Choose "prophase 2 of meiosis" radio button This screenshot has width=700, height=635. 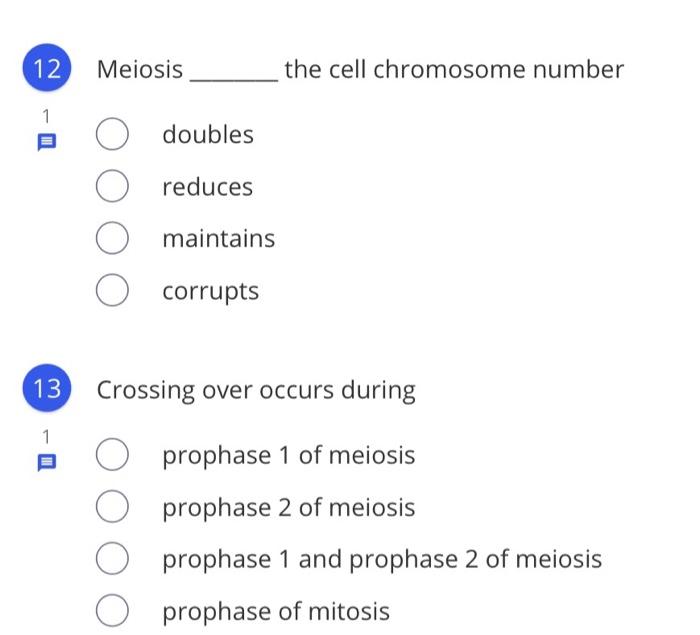tap(112, 506)
